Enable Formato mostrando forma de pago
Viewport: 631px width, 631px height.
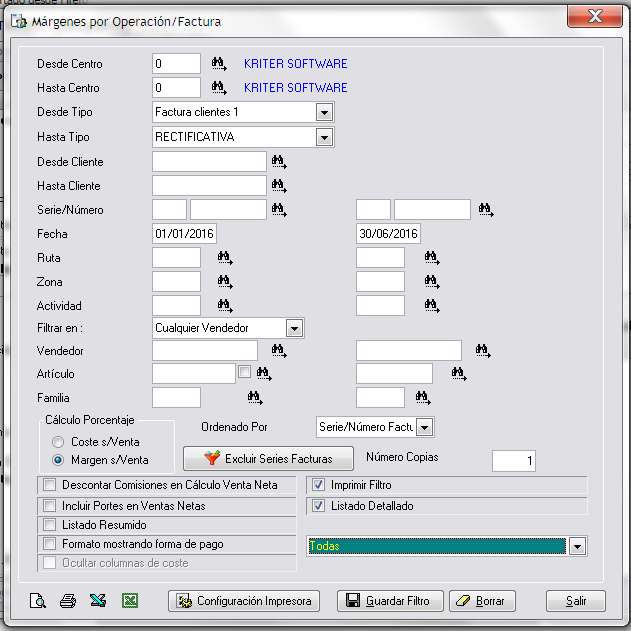pos(49,544)
